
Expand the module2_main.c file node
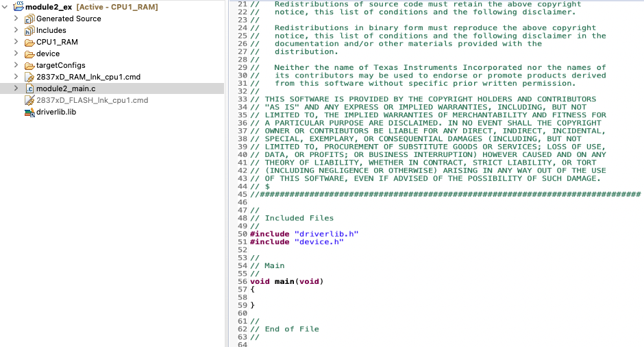click(x=16, y=88)
